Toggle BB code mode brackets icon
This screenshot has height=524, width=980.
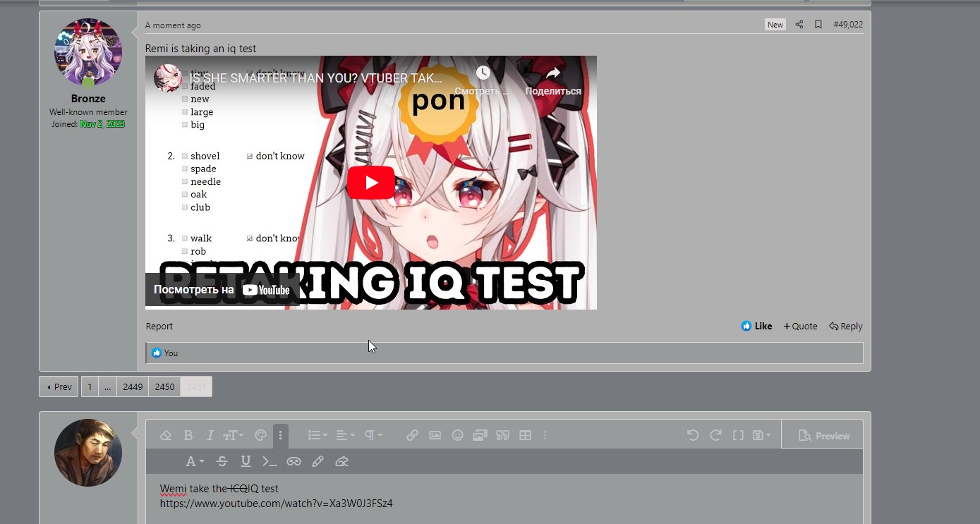(x=738, y=436)
